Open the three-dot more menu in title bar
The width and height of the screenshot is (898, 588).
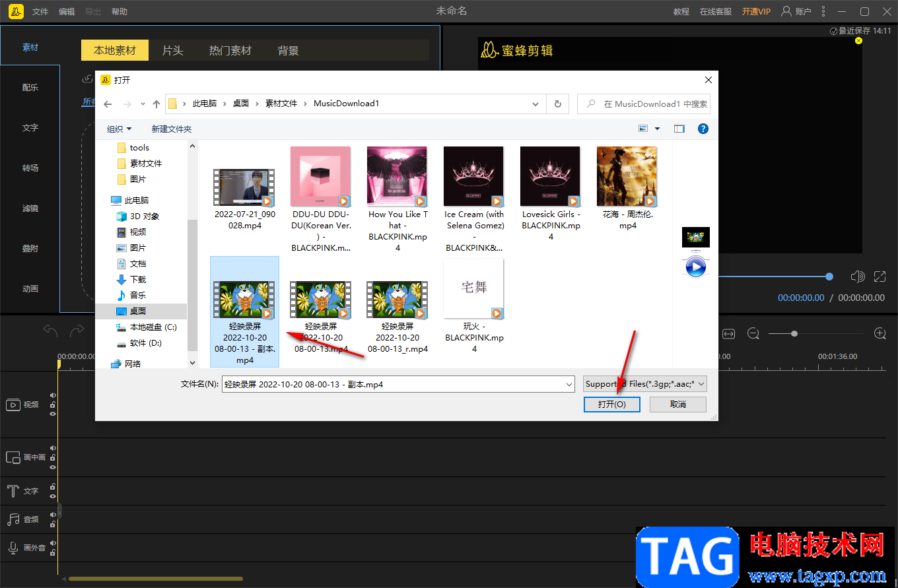[823, 11]
